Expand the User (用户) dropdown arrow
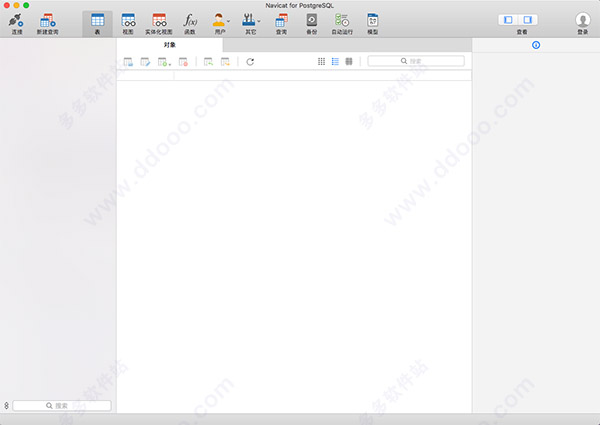 click(x=228, y=21)
